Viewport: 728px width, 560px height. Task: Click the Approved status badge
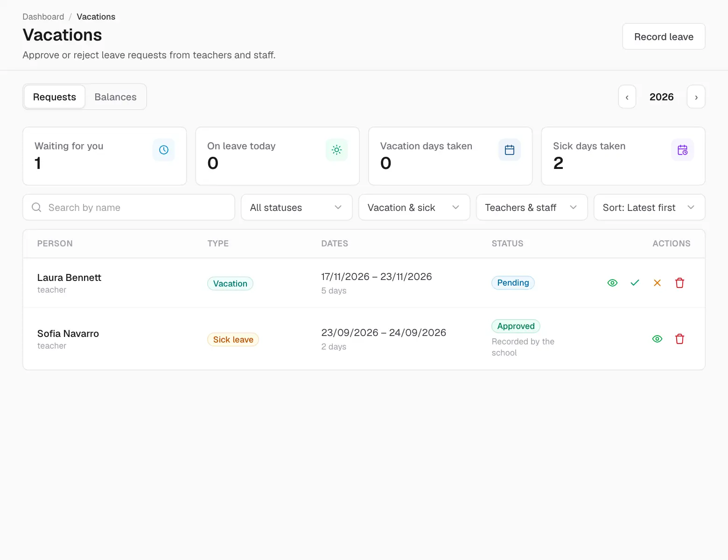tap(516, 326)
